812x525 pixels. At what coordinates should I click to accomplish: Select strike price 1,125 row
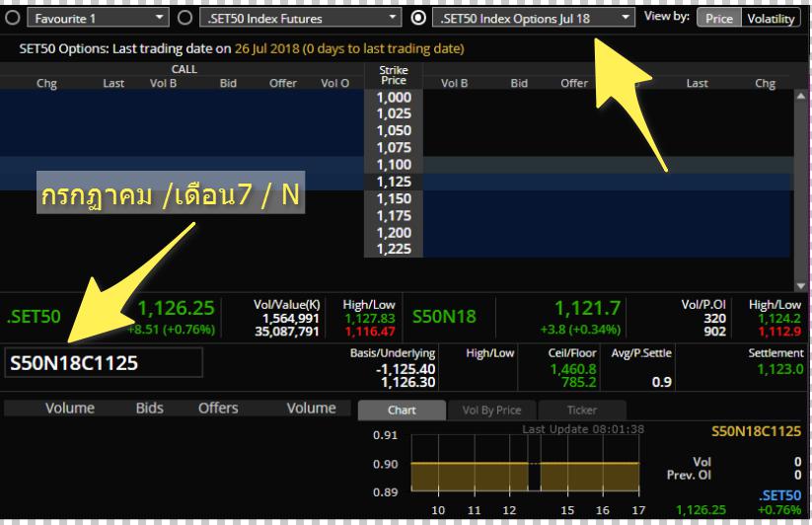pyautogui.click(x=394, y=182)
